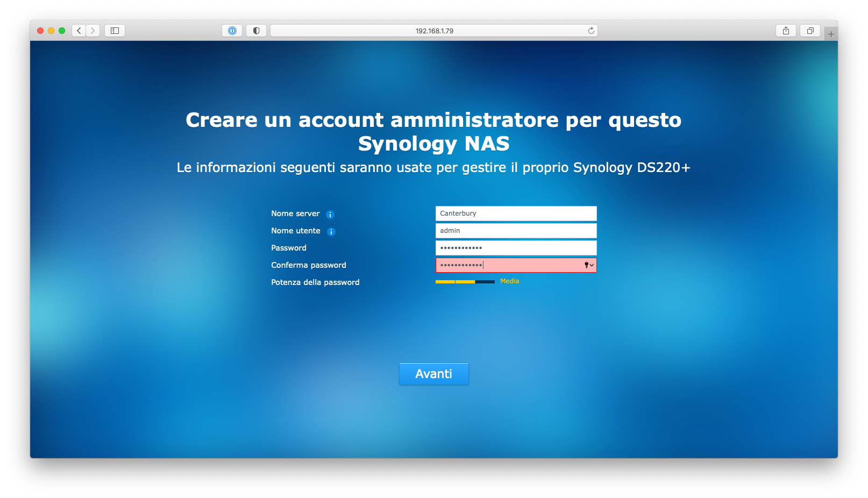Close the Safari window
868x498 pixels.
point(40,31)
